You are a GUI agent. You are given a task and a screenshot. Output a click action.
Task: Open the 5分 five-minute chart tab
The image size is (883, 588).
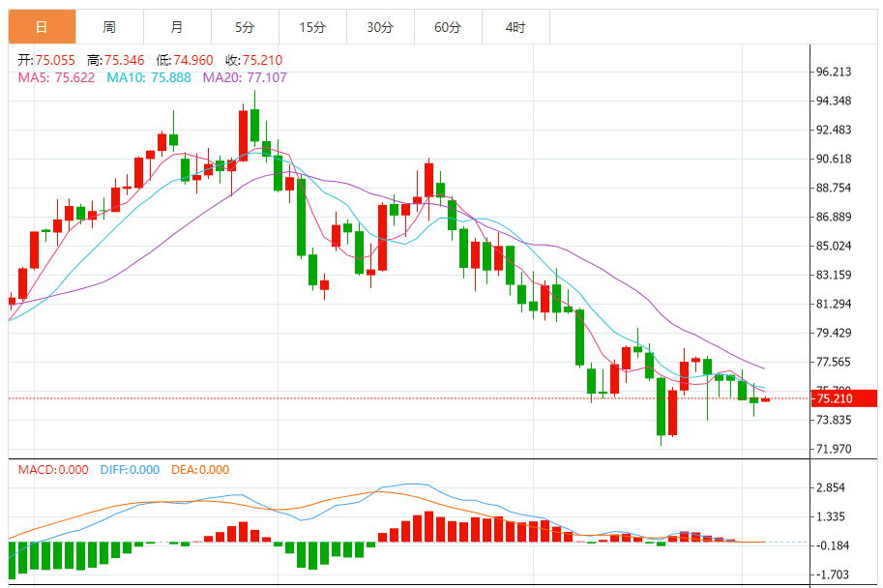pos(245,26)
